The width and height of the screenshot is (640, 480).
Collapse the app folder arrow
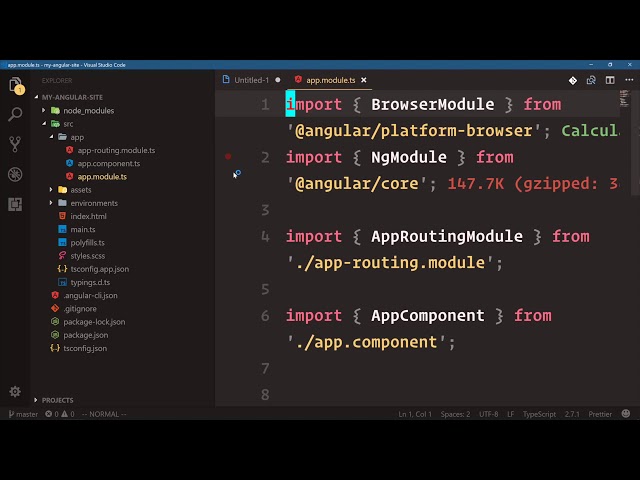pyautogui.click(x=51, y=137)
